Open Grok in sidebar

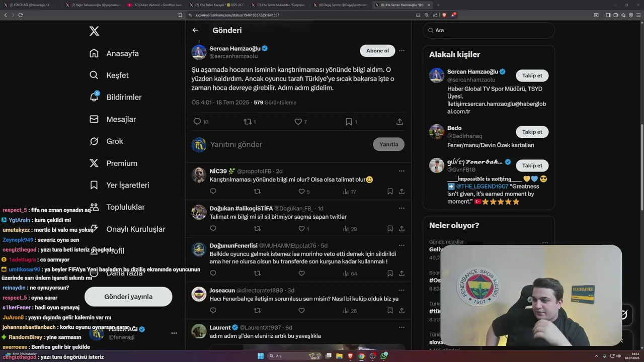106,141
